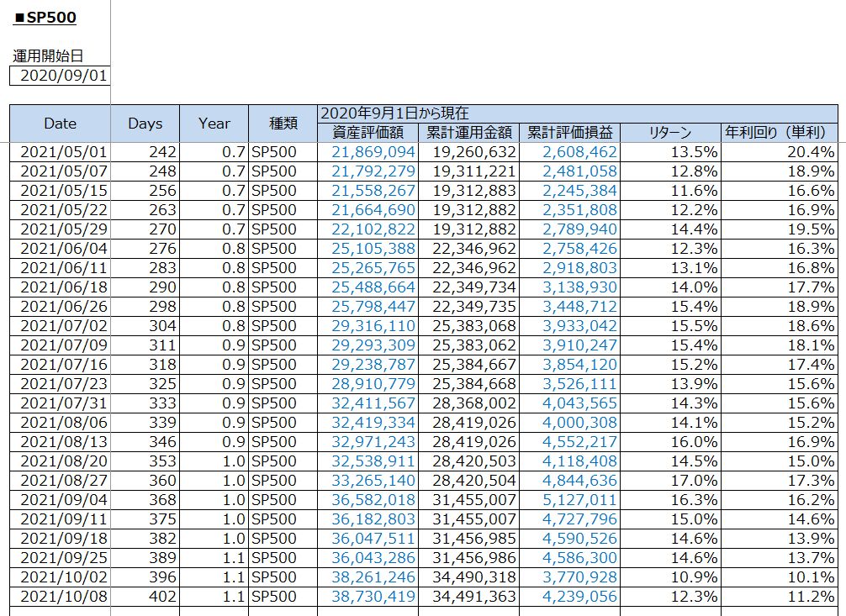Select the date cell 2021/05/01
The height and width of the screenshot is (616, 846).
[60, 152]
